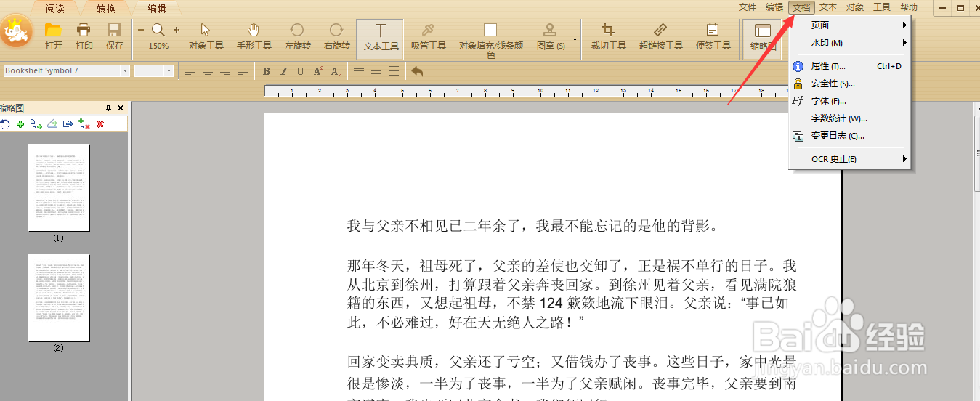Toggle italic formatting

click(x=283, y=71)
